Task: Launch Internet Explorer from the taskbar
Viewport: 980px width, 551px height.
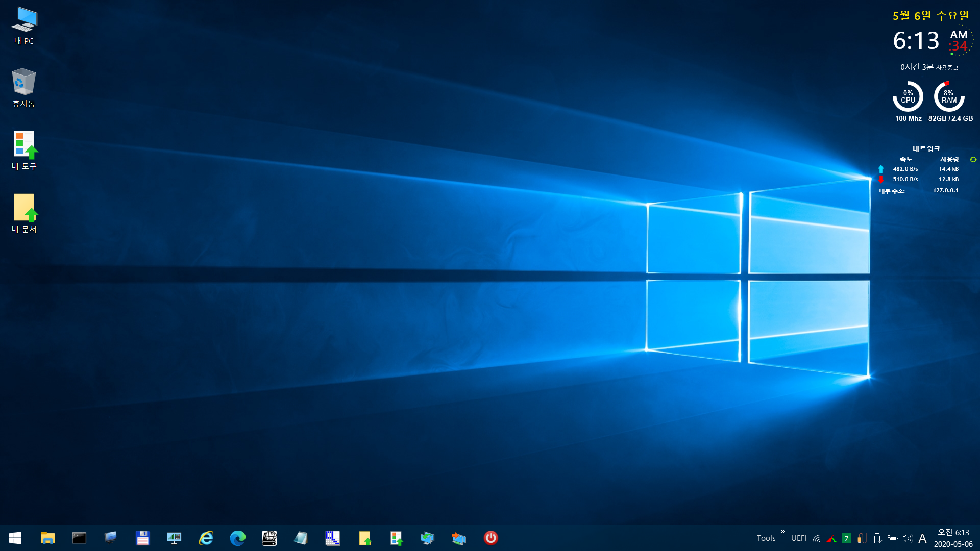Action: point(206,538)
